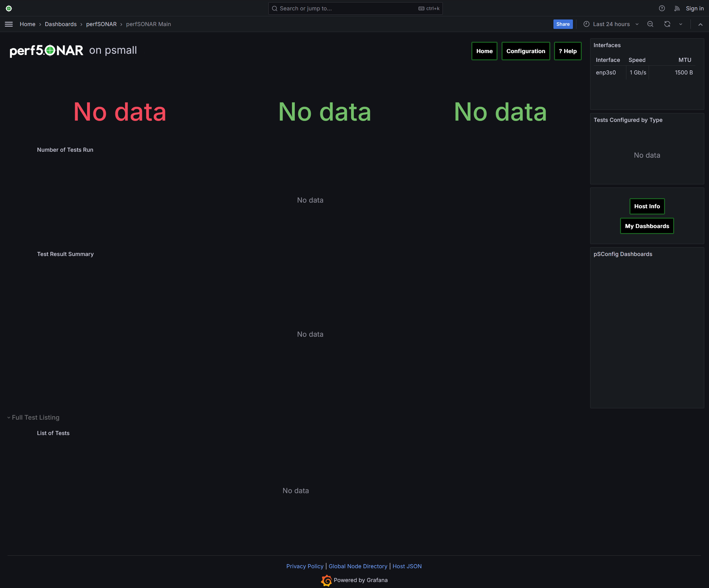Open the Privacy Policy link
Viewport: 709px width, 588px height.
tap(305, 566)
